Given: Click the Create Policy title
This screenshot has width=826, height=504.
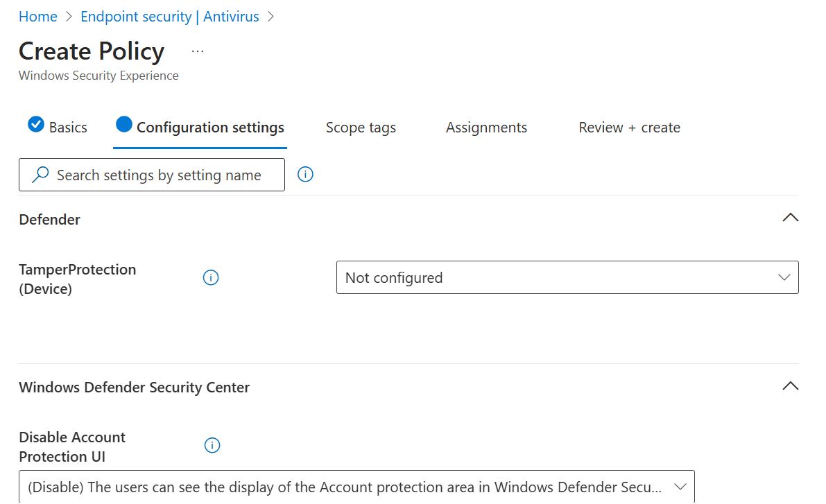Looking at the screenshot, I should [92, 51].
